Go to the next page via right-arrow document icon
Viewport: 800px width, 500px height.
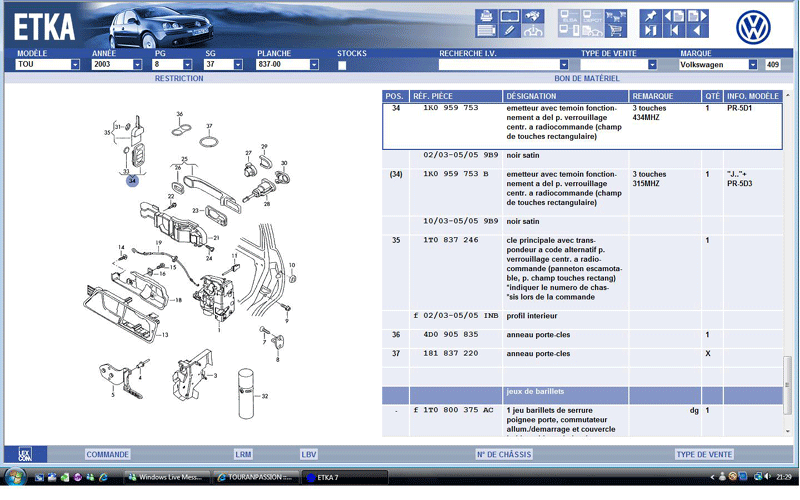click(x=697, y=16)
